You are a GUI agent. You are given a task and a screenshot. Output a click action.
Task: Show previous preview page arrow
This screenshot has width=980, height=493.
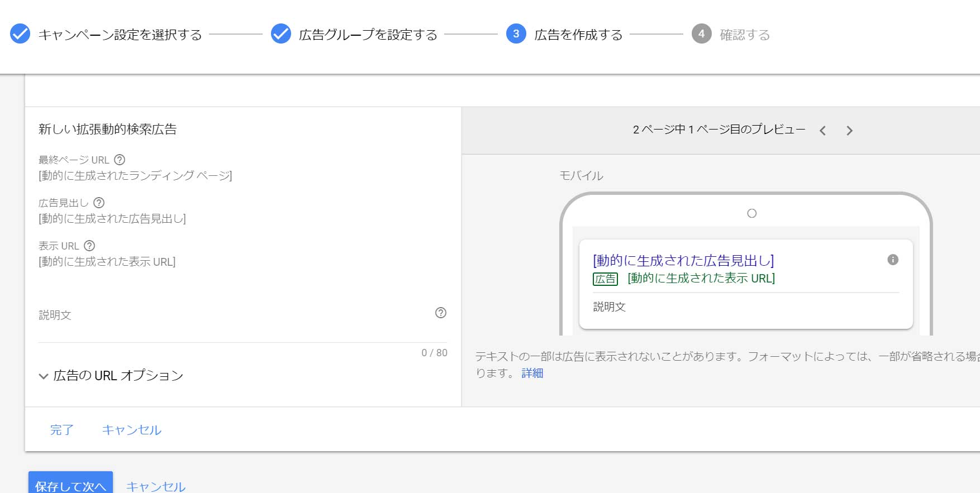point(822,131)
